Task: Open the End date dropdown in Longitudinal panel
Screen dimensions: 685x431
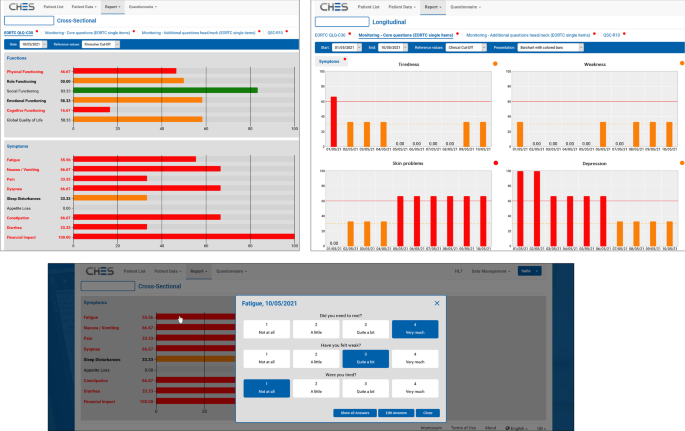Action: pyautogui.click(x=393, y=48)
